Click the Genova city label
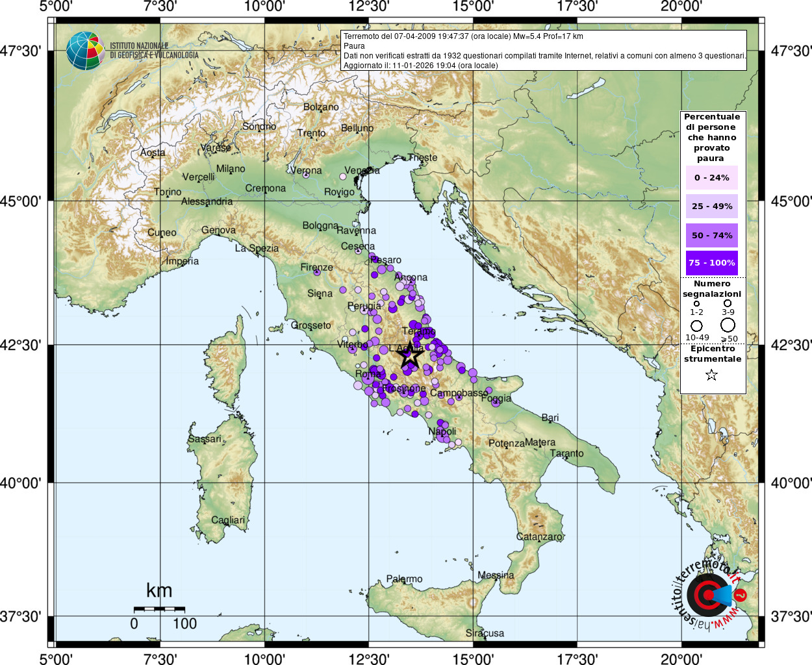Image resolution: width=812 pixels, height=665 pixels. [218, 230]
